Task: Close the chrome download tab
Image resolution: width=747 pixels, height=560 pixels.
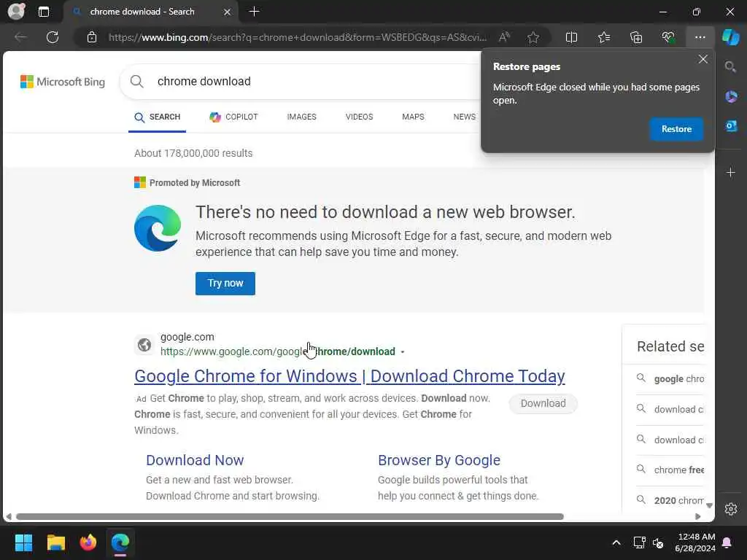Action: tap(228, 12)
